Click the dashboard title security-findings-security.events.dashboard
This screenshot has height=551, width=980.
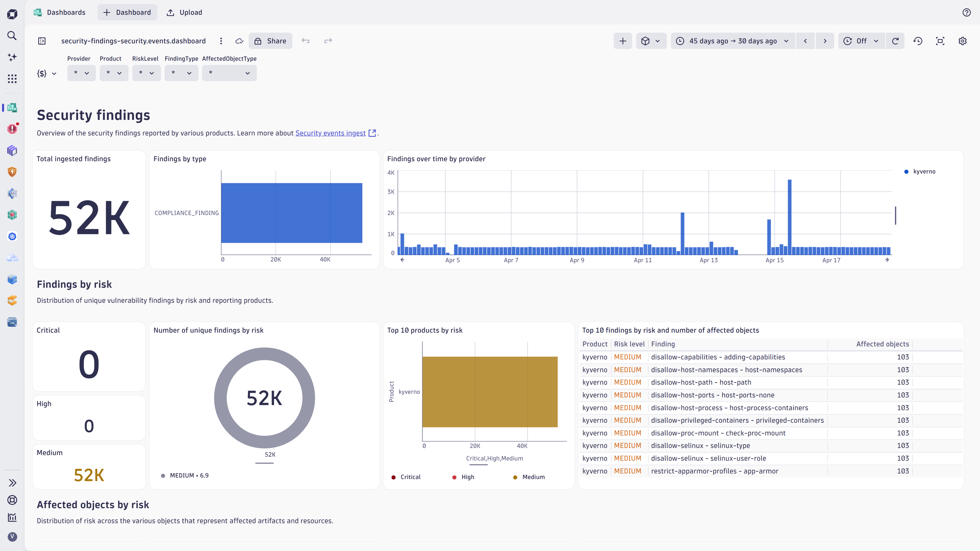click(x=133, y=41)
